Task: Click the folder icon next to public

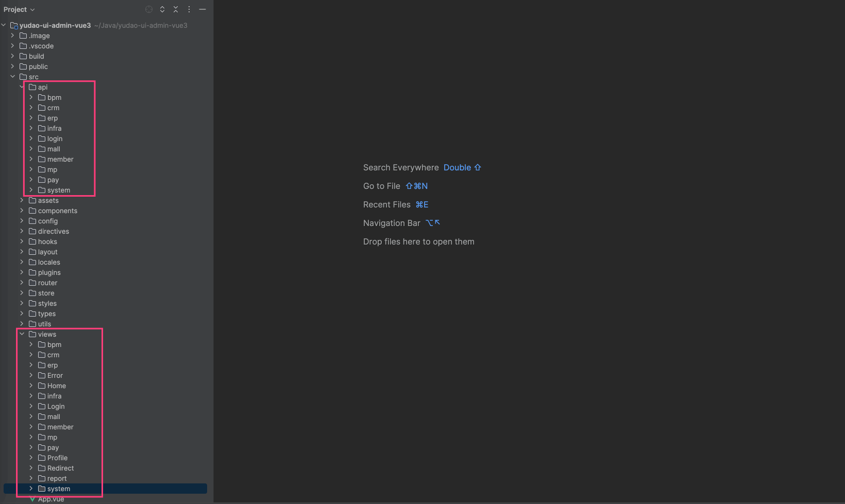Action: tap(23, 66)
